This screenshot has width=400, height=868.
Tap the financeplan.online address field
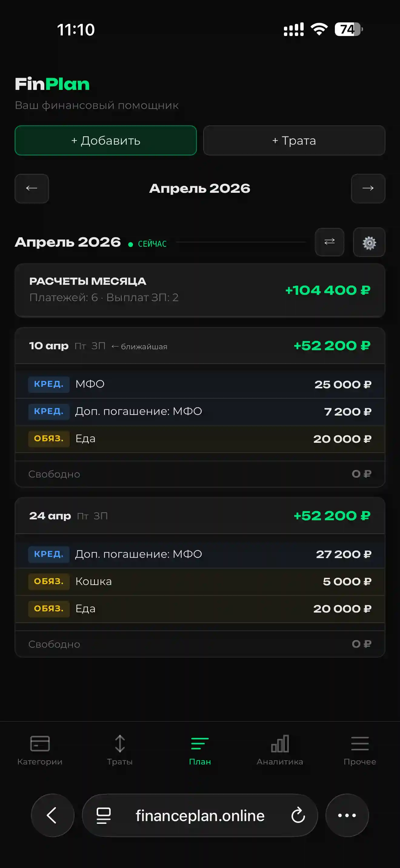point(200,815)
